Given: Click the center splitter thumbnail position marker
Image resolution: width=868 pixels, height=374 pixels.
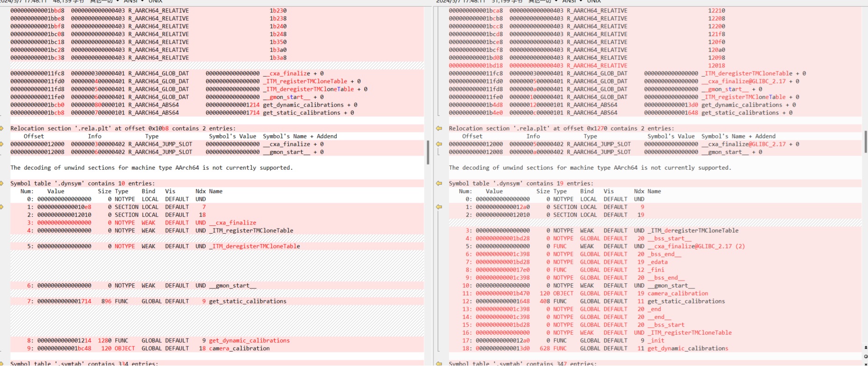Looking at the screenshot, I should point(428,152).
